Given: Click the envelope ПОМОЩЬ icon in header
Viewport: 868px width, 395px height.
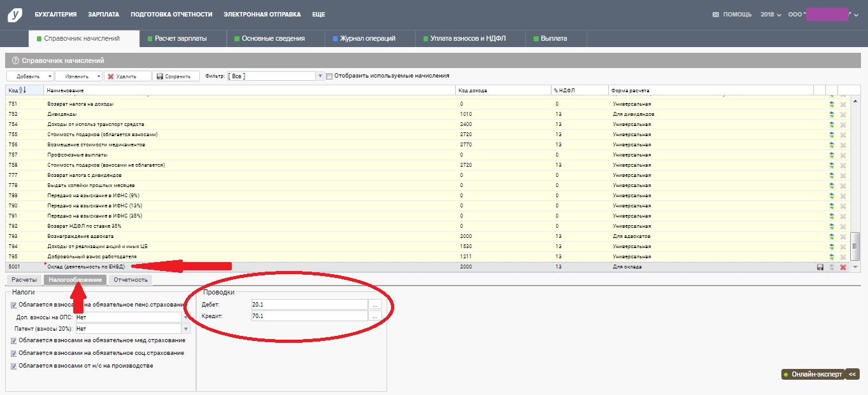Looking at the screenshot, I should 716,15.
